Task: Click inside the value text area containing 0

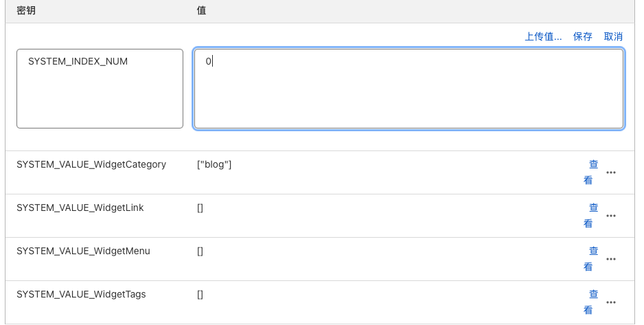Action: (x=409, y=88)
